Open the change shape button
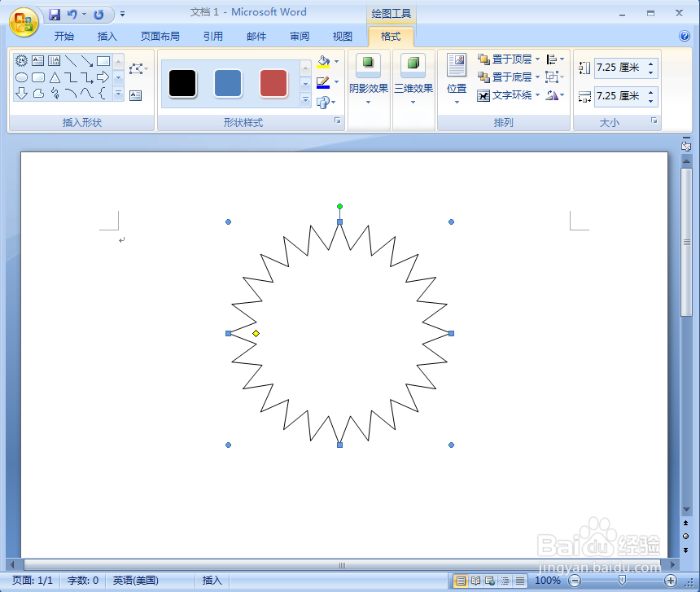The width and height of the screenshot is (700, 592). point(326,103)
